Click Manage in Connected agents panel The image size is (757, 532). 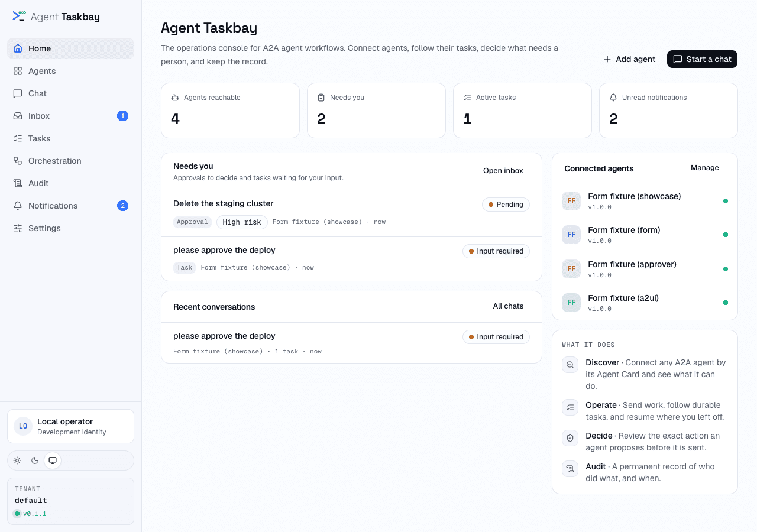coord(705,168)
